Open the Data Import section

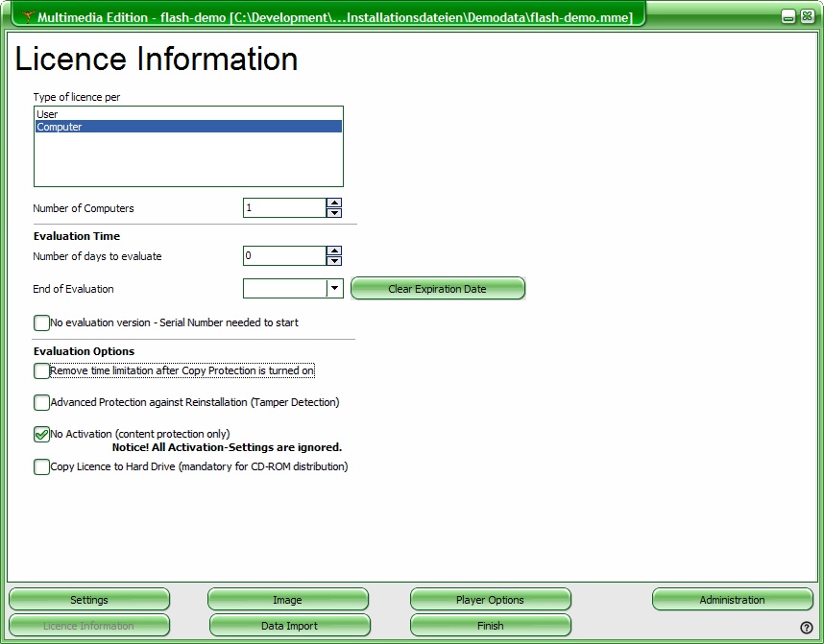click(x=289, y=626)
